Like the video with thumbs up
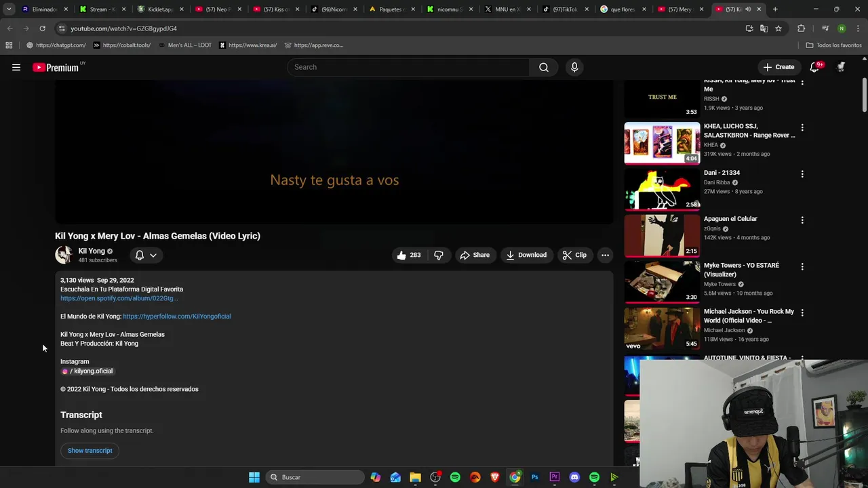 tap(409, 255)
